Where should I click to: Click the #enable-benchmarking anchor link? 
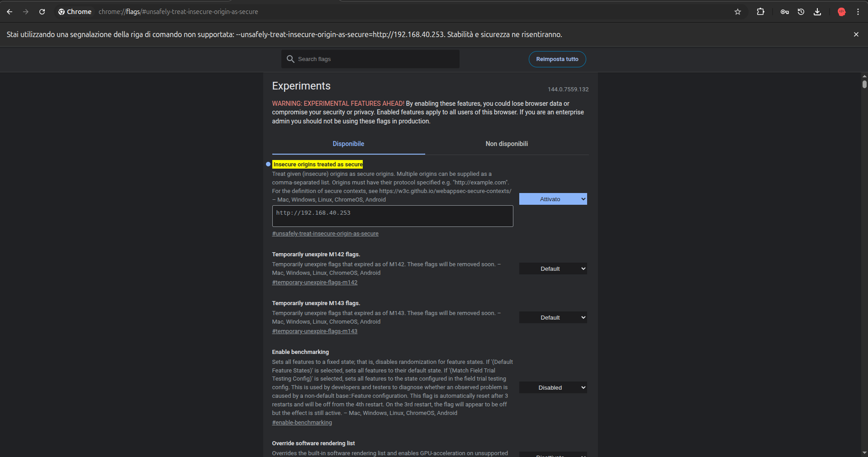point(302,423)
